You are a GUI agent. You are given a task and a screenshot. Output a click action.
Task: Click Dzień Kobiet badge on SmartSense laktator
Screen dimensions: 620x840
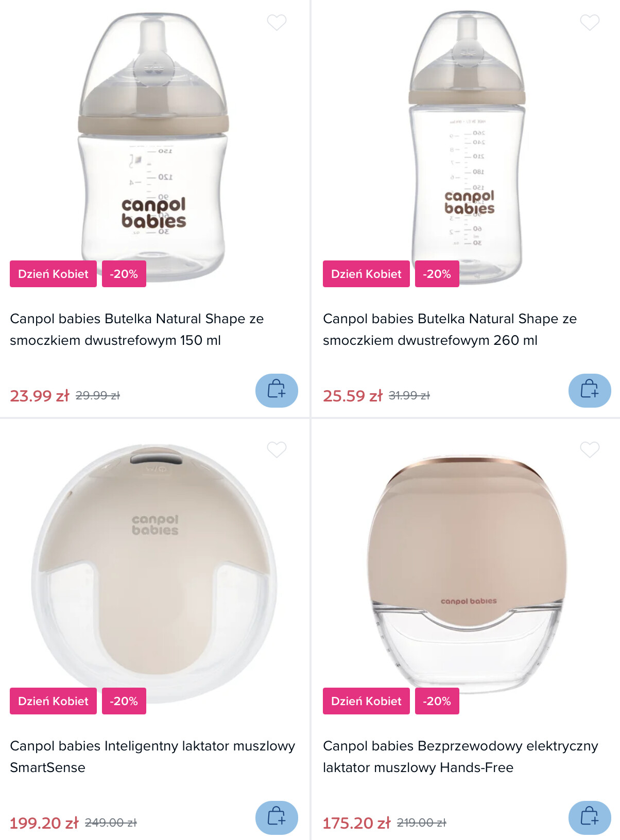tap(53, 701)
